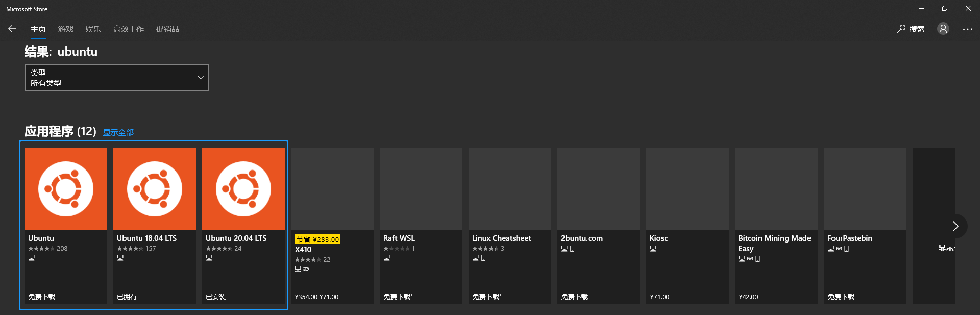Click Ubuntu 18.04 LTS star rating 157

click(x=136, y=249)
